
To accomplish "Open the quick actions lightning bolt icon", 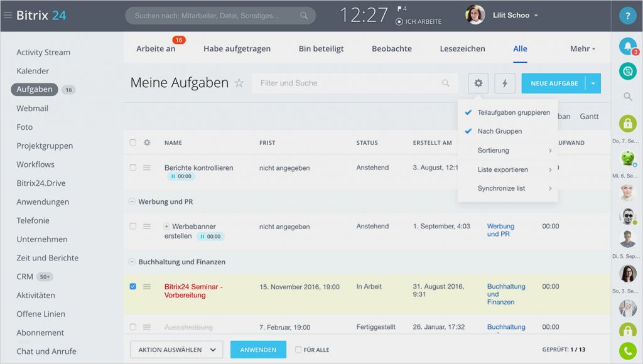I will click(505, 83).
